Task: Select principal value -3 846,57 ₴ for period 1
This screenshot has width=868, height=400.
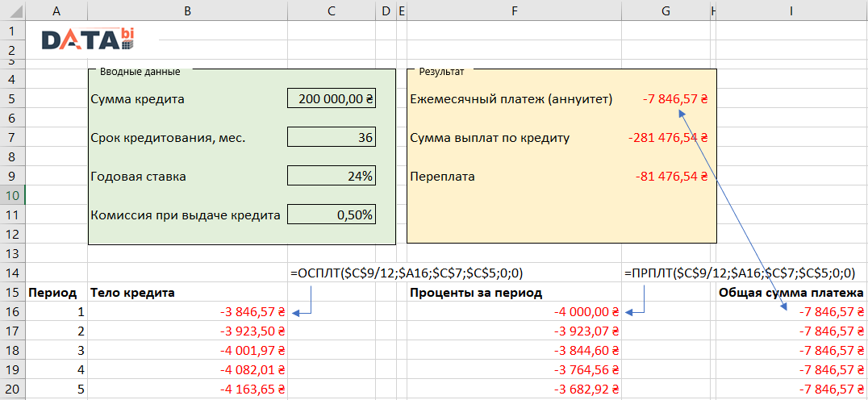Action: click(188, 312)
